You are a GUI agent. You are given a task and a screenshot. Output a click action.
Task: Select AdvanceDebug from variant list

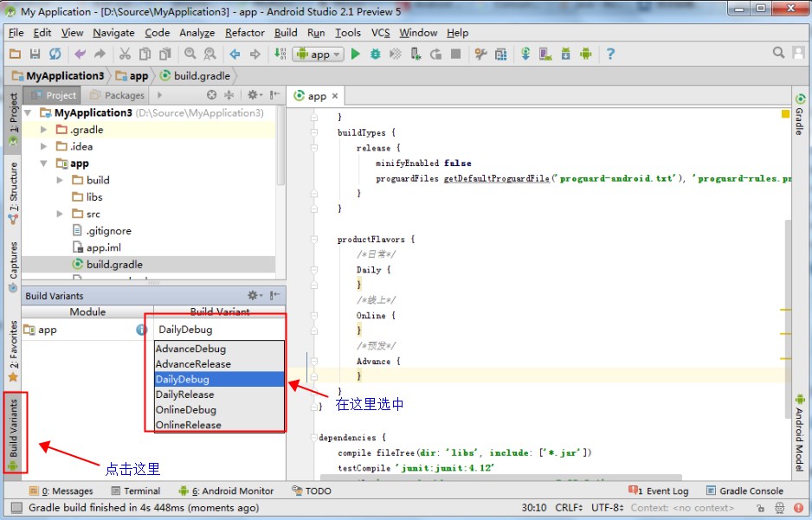coord(220,349)
